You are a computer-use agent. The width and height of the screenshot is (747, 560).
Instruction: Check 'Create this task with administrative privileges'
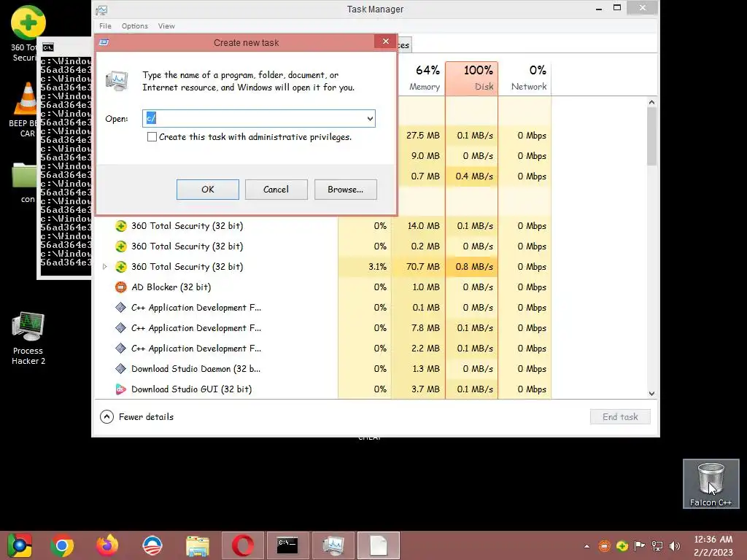(152, 137)
